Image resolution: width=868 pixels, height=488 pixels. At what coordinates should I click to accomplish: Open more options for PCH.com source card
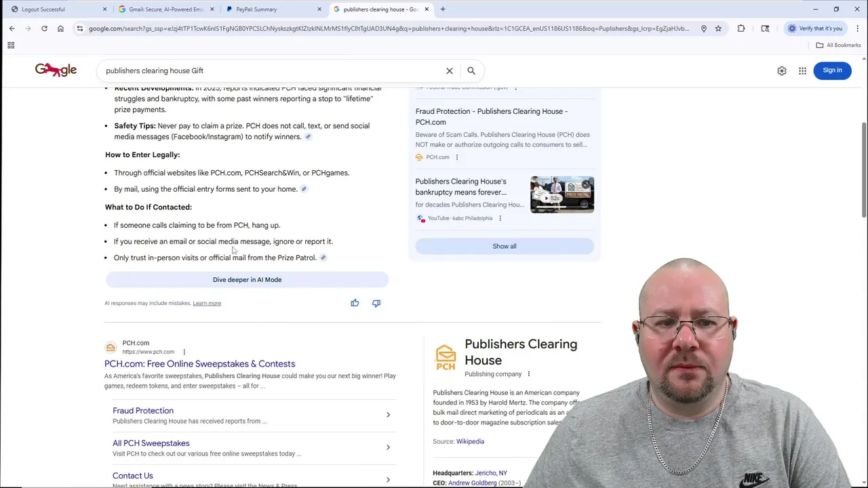coord(456,157)
